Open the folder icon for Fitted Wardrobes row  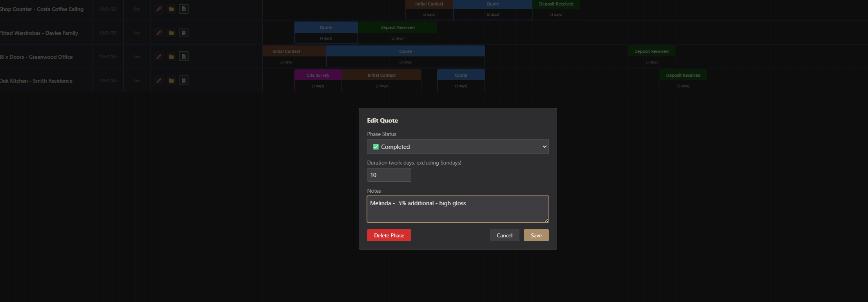point(171,33)
